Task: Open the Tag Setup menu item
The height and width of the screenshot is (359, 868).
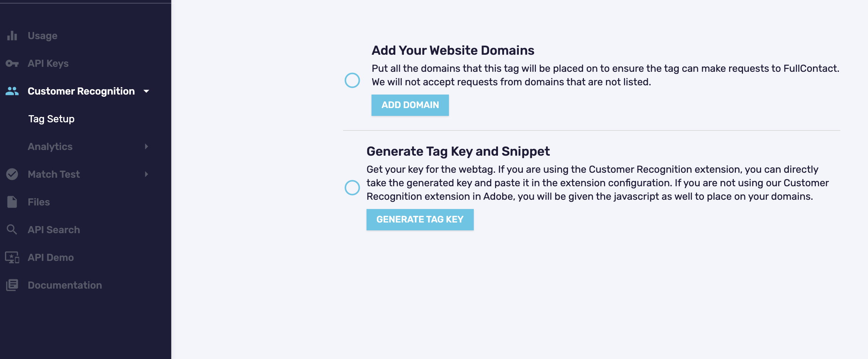Action: point(51,119)
